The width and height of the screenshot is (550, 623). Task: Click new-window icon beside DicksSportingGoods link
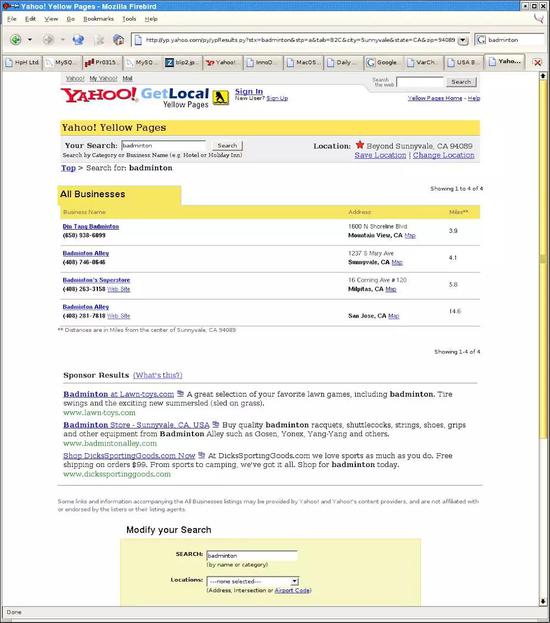tap(201, 455)
